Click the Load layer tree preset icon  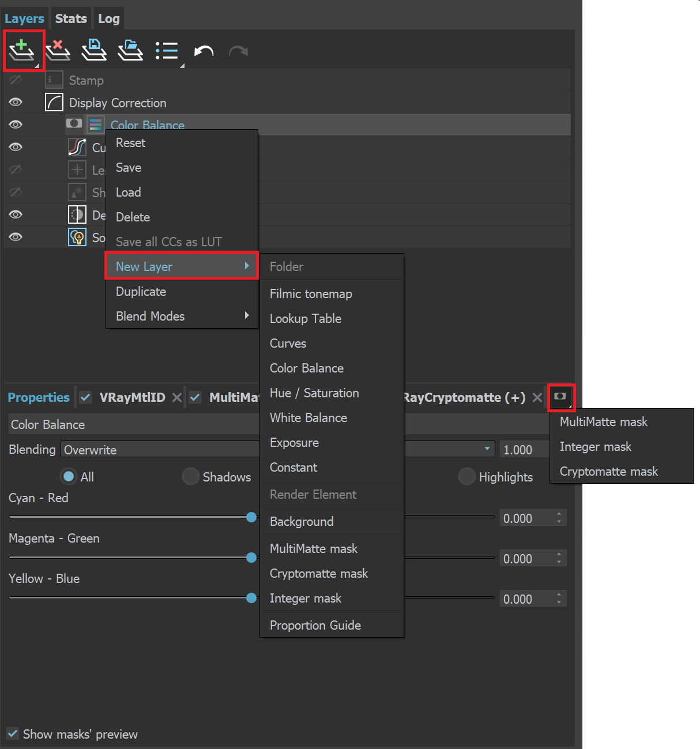tap(130, 50)
